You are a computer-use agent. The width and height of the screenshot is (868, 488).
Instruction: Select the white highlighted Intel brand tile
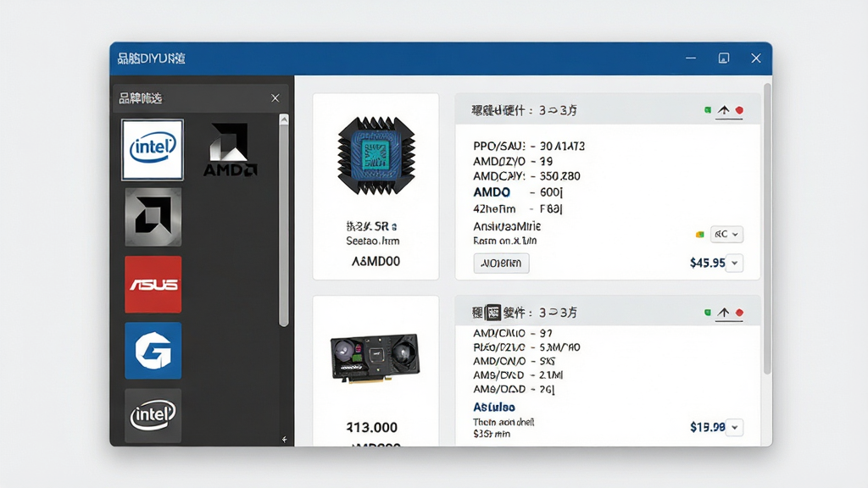(x=153, y=149)
